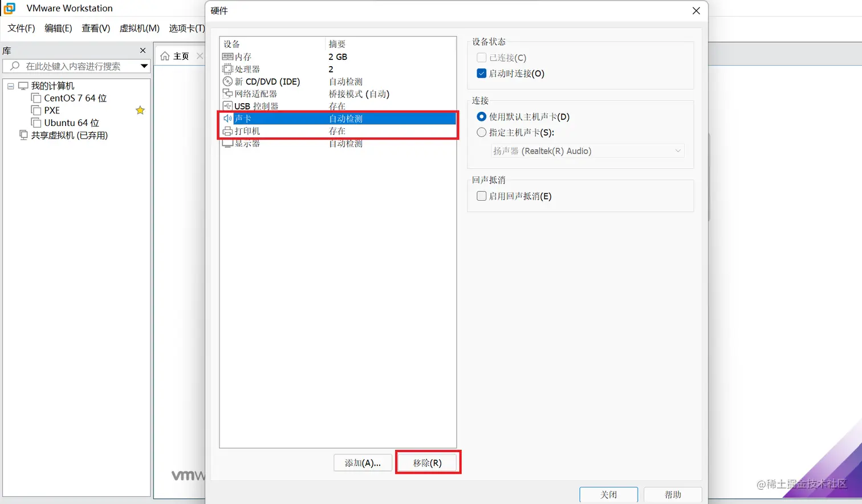Click the 移除(R) button
The height and width of the screenshot is (504, 862).
tap(428, 463)
